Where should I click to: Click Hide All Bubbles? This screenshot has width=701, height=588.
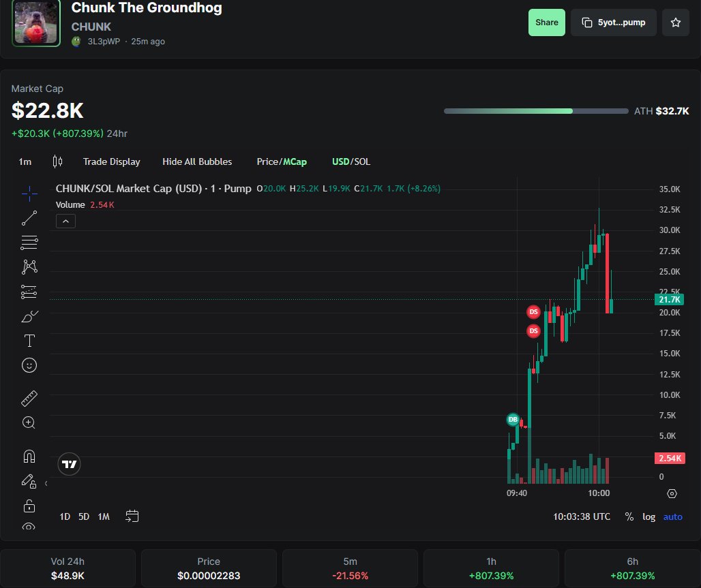click(197, 161)
